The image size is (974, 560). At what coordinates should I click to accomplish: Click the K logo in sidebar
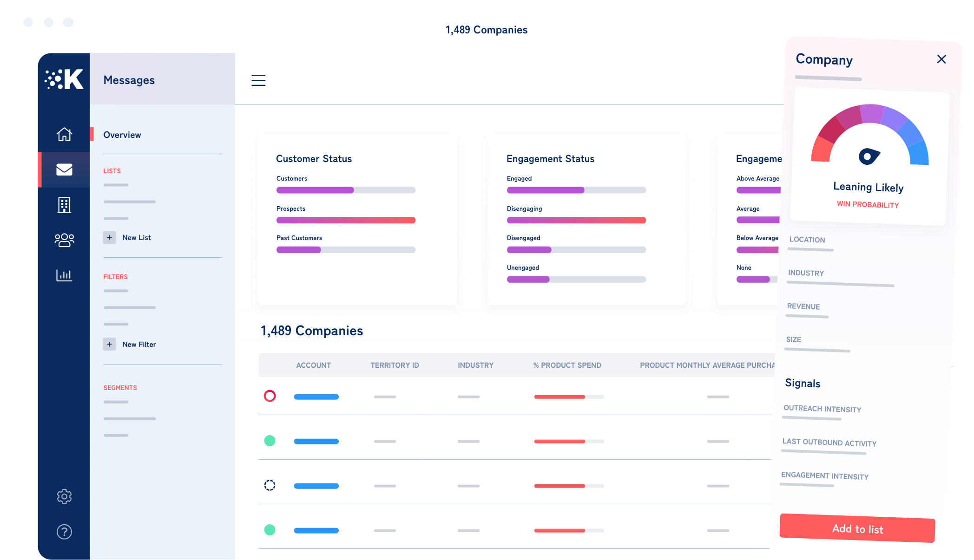pos(64,79)
